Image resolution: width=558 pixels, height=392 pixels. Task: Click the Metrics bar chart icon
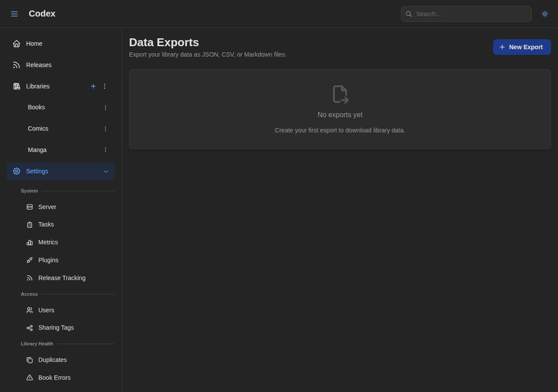30,242
